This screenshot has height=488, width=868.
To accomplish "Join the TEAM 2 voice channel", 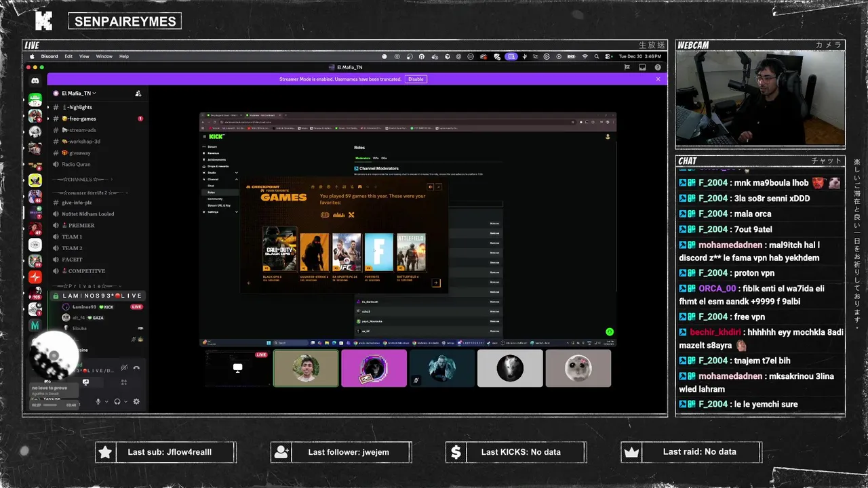I will pos(98,248).
